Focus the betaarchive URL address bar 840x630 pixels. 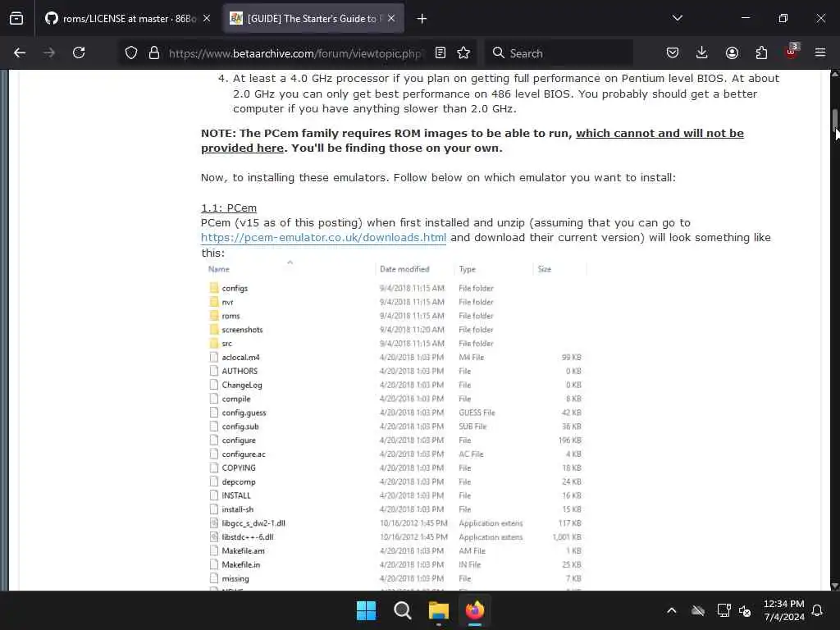pos(294,53)
